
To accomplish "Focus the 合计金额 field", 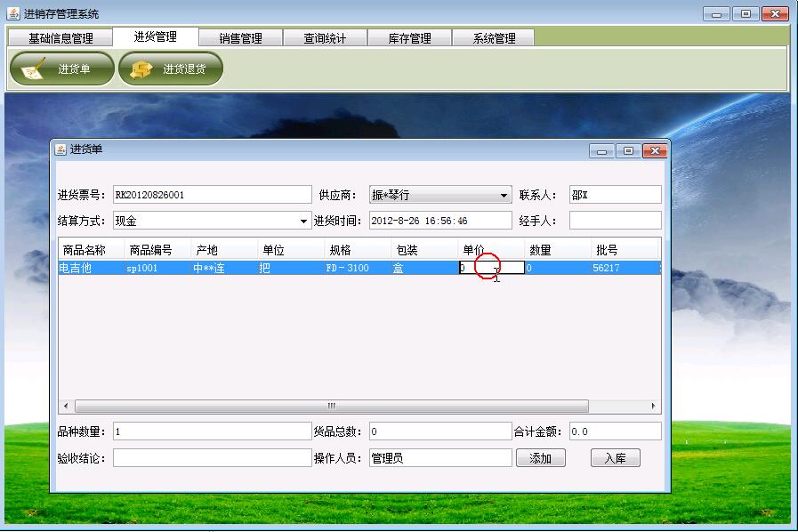I will [x=616, y=431].
